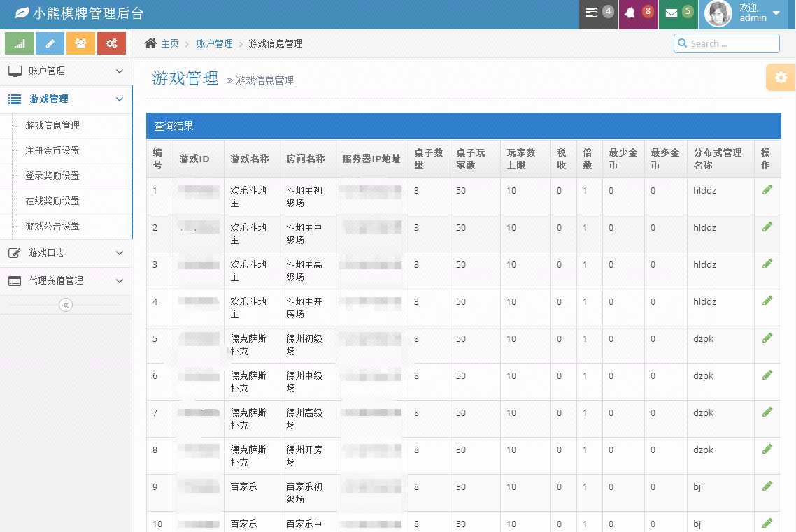
Task: Click the green signal-bars shortcut button
Action: pos(20,43)
